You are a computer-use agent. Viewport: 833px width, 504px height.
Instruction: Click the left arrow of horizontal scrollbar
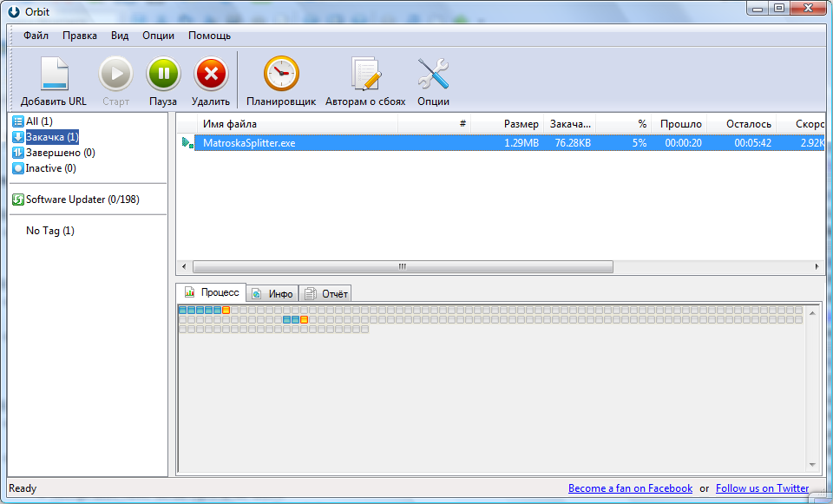tap(184, 266)
